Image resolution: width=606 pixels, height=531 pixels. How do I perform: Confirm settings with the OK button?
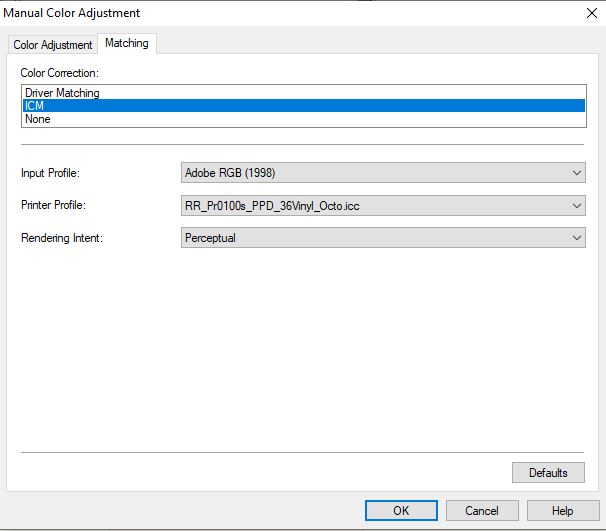click(401, 510)
